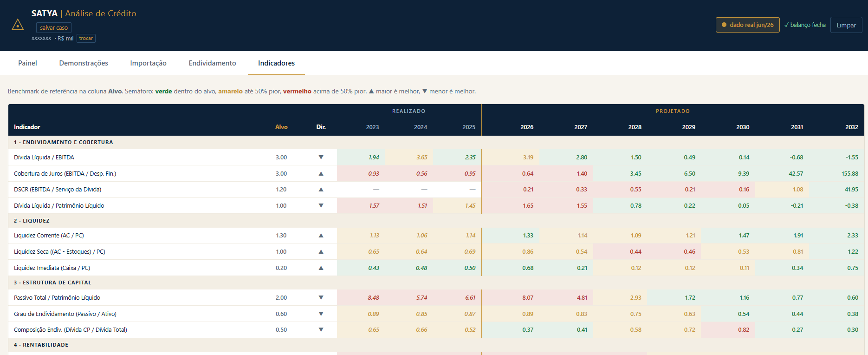The image size is (868, 355).
Task: Open the Endividamento tab
Action: pyautogui.click(x=212, y=63)
